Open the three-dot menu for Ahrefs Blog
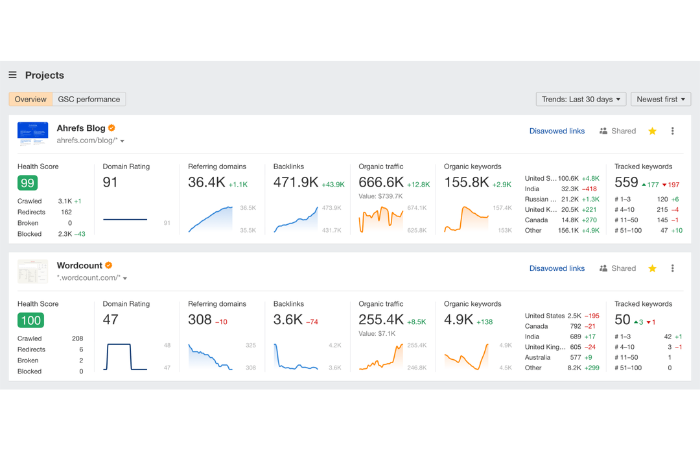This screenshot has height=450, width=700. point(672,131)
